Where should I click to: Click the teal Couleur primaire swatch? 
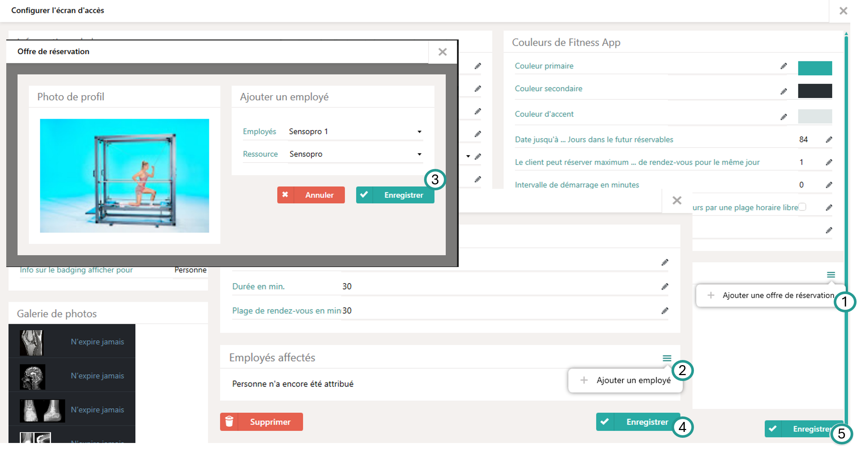click(x=815, y=68)
